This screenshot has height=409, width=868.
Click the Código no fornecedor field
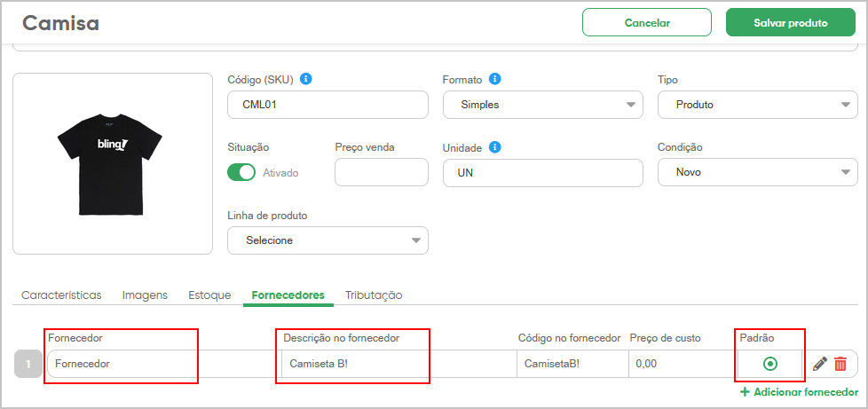click(x=572, y=364)
